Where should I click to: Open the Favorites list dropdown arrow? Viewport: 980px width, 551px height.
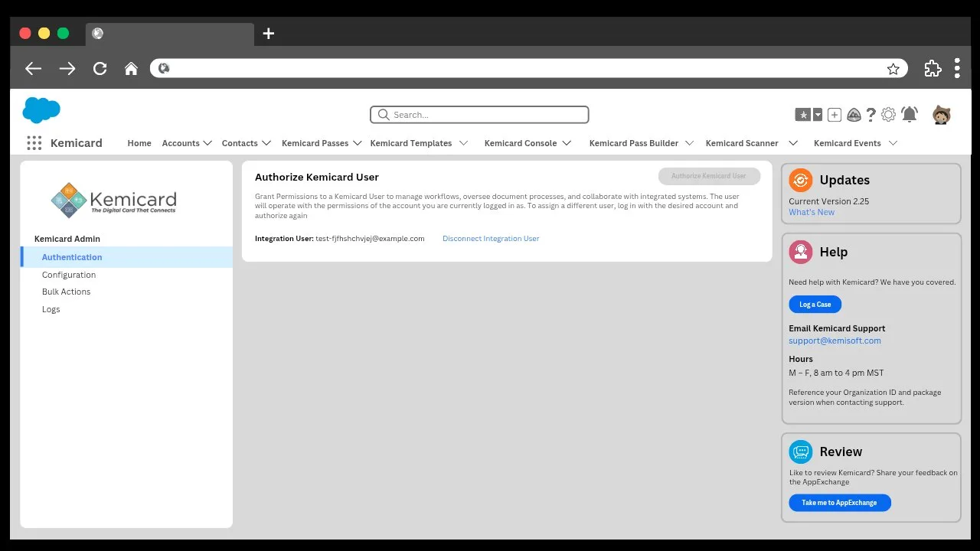point(818,115)
